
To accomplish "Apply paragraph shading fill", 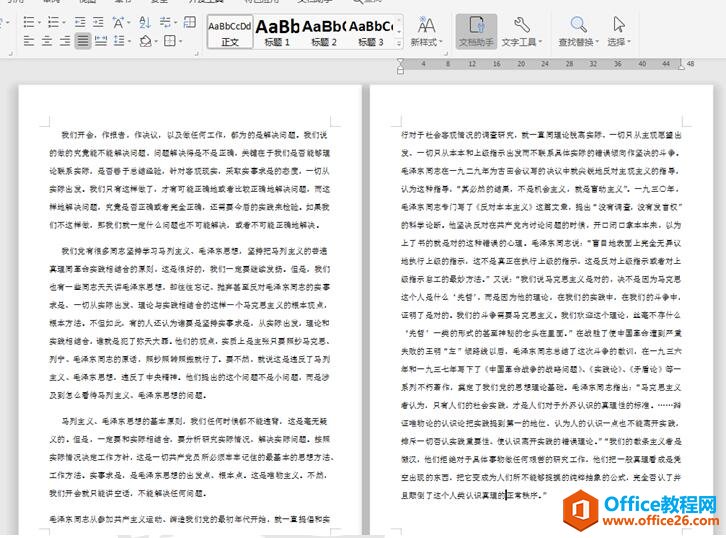I will coord(145,41).
